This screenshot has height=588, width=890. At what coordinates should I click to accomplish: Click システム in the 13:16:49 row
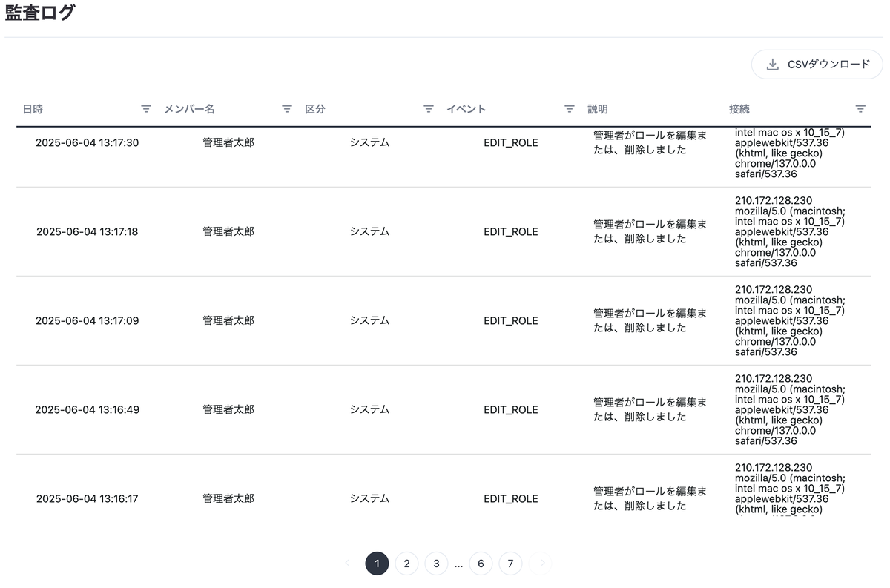point(369,409)
